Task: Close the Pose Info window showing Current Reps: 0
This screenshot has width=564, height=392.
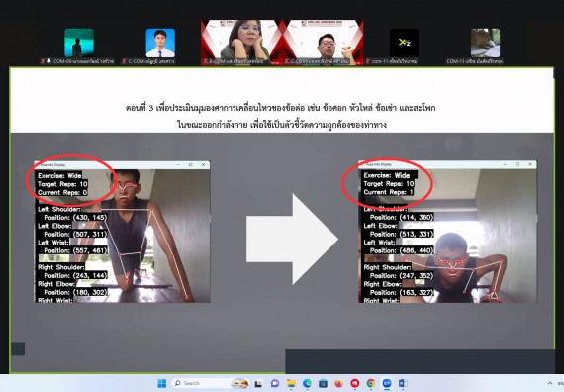Action: pos(204,165)
